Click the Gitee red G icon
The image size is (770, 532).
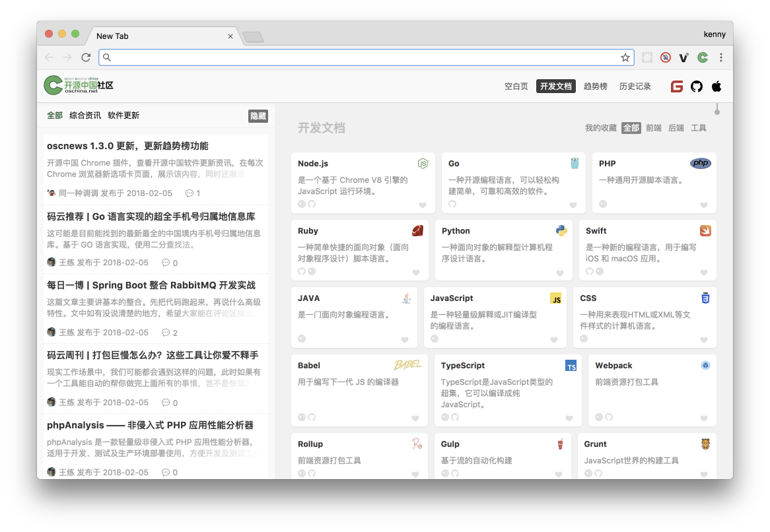click(677, 86)
